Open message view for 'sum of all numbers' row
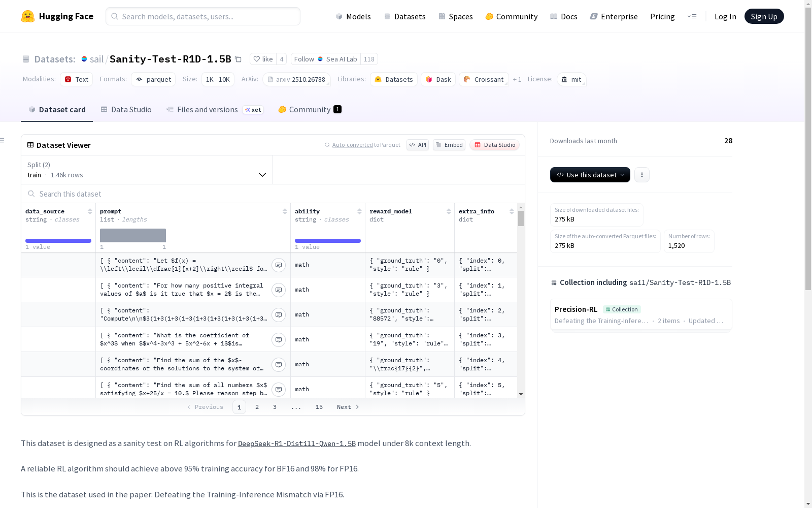 [279, 390]
